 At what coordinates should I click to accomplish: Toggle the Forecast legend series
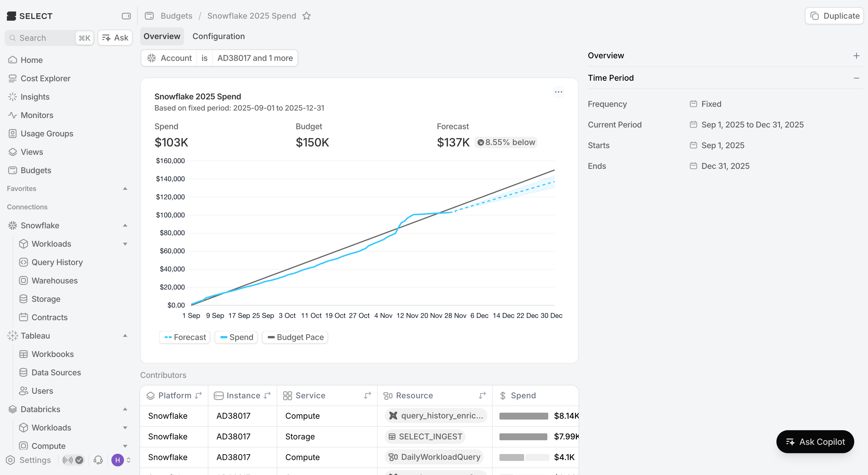[x=185, y=337]
